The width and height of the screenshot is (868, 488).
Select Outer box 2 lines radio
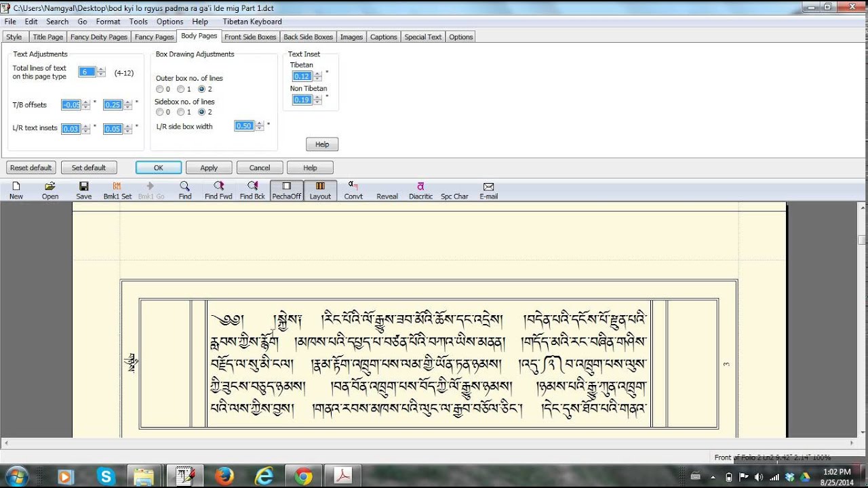tap(201, 89)
